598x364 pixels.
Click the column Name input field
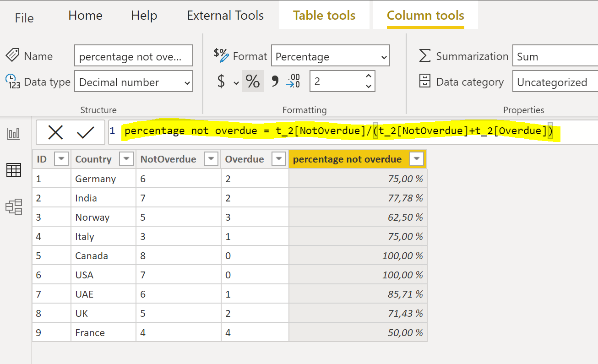(x=134, y=56)
